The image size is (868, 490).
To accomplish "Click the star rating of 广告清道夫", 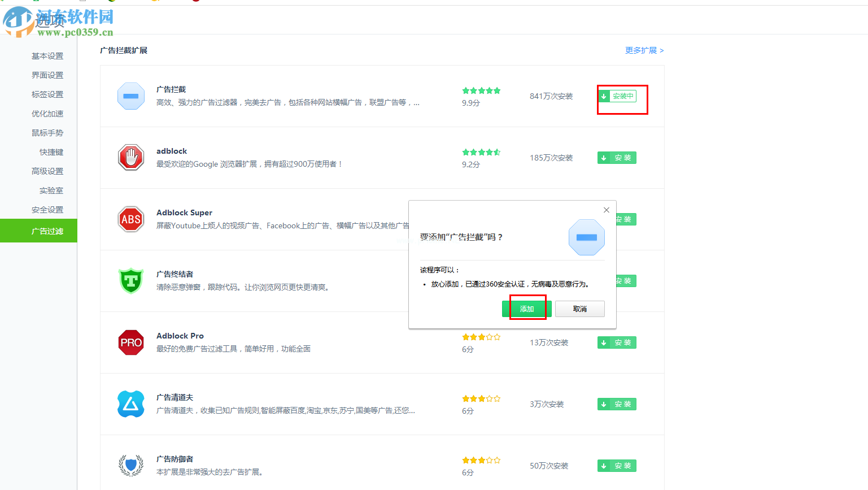I will coord(481,398).
